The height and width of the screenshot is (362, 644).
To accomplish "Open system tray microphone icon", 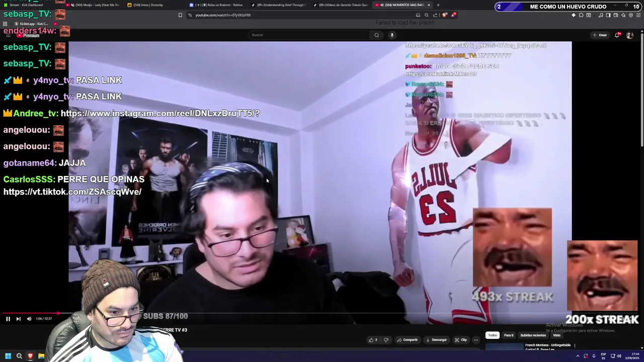I will coord(594,356).
